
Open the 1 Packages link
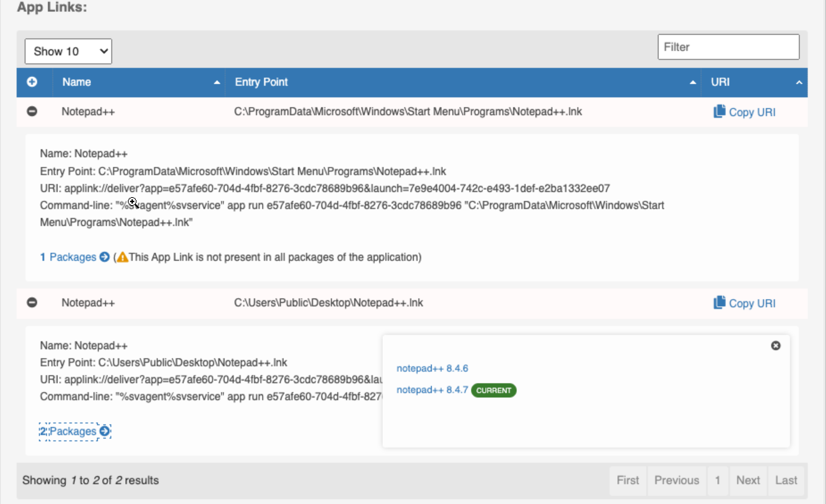[75, 257]
